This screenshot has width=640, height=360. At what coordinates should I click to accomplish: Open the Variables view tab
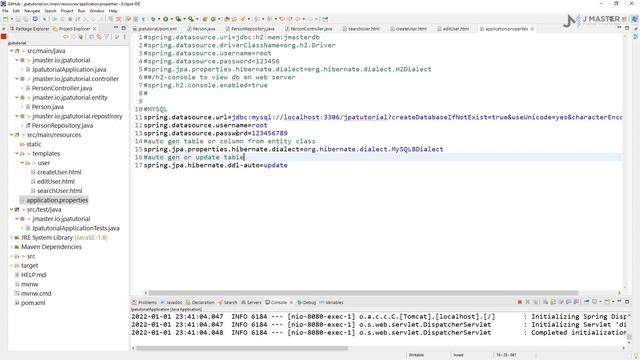coord(331,302)
